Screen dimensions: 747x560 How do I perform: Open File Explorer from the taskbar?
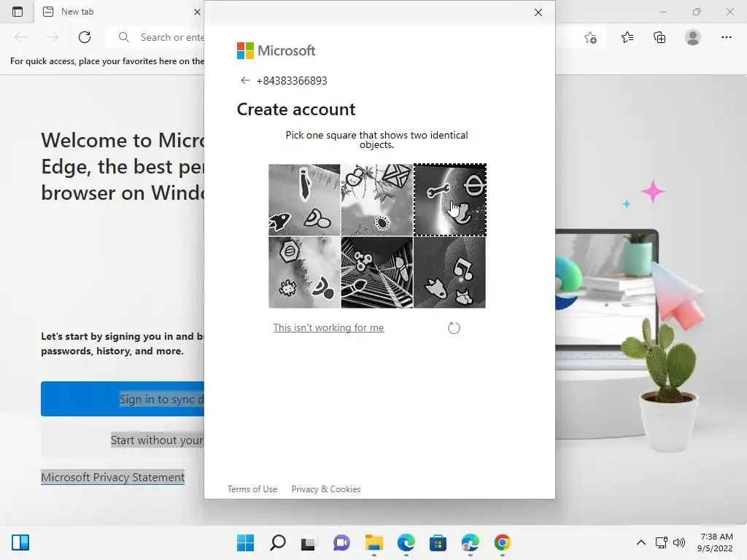[x=374, y=542]
